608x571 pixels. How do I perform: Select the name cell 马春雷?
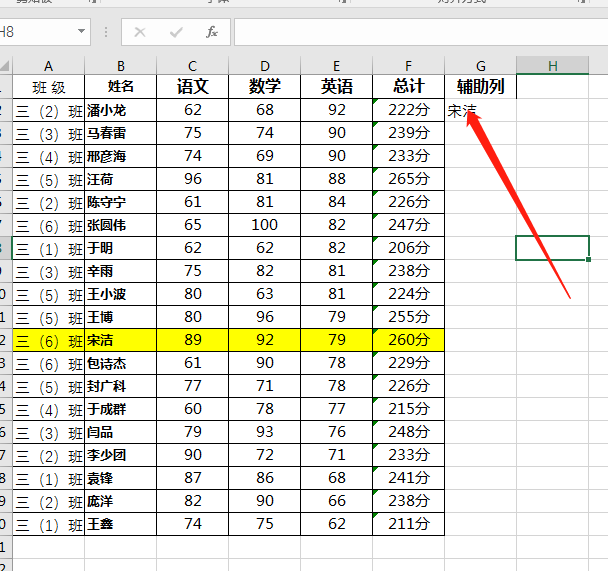(121, 133)
